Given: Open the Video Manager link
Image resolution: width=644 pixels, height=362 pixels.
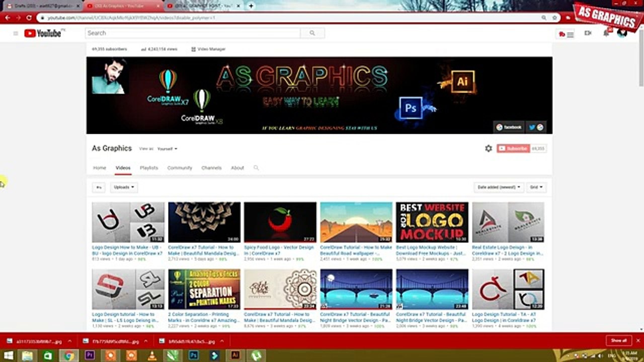Looking at the screenshot, I should tap(208, 49).
